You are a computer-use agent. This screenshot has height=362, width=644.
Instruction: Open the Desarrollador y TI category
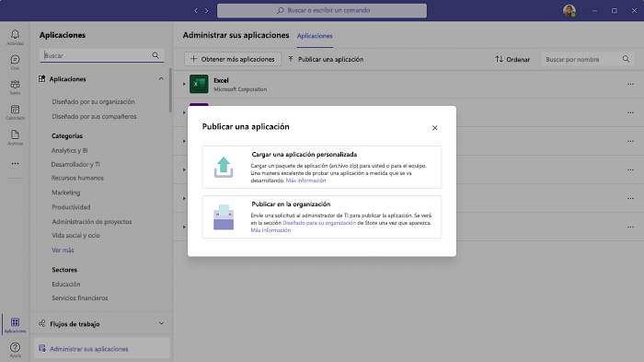pos(75,165)
